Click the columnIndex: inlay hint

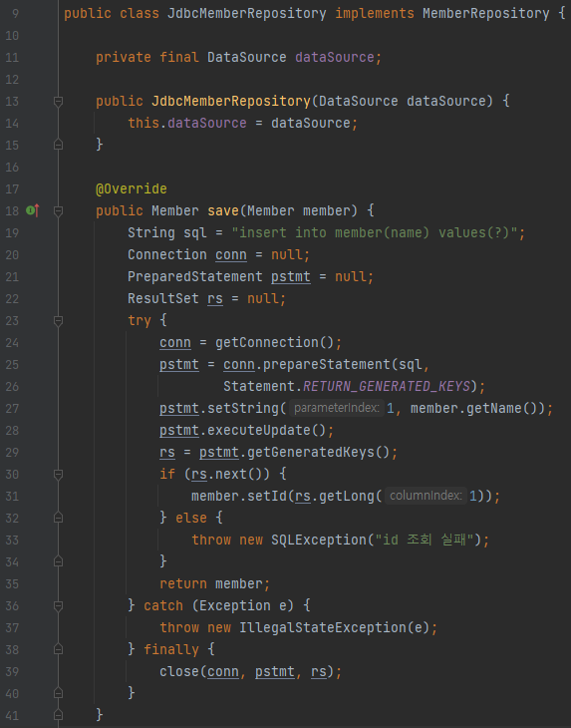tap(426, 496)
